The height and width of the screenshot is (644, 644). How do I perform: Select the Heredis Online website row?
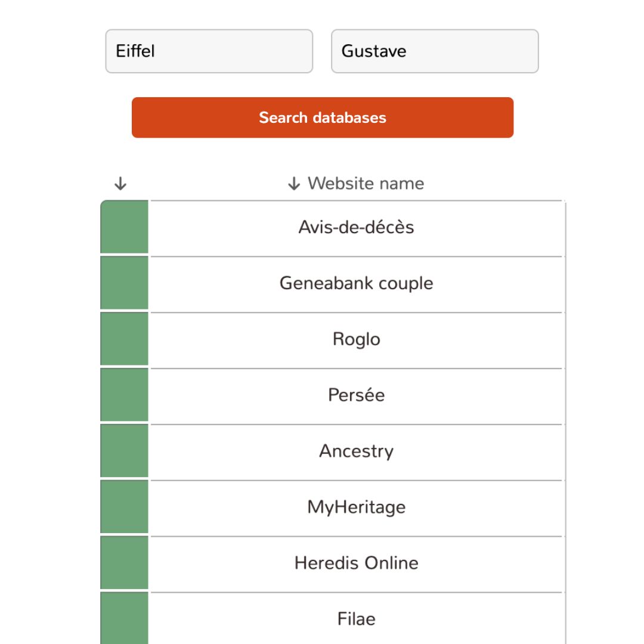click(357, 563)
